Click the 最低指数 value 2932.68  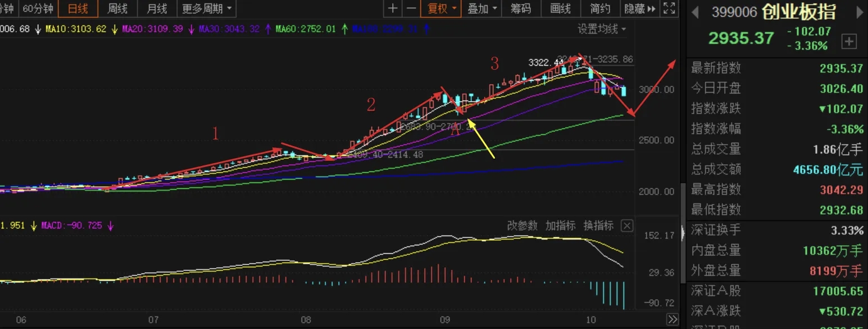coord(841,210)
